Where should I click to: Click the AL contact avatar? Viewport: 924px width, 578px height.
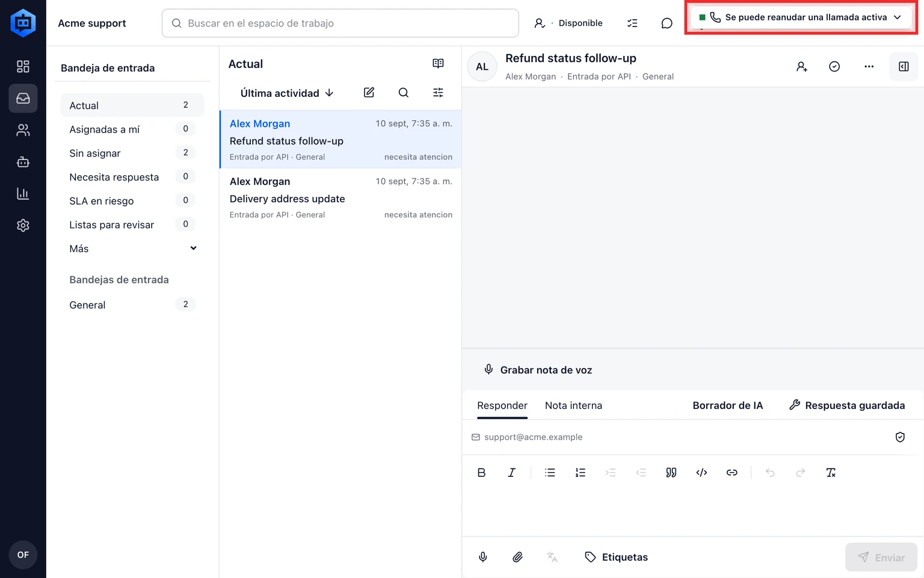(x=482, y=67)
